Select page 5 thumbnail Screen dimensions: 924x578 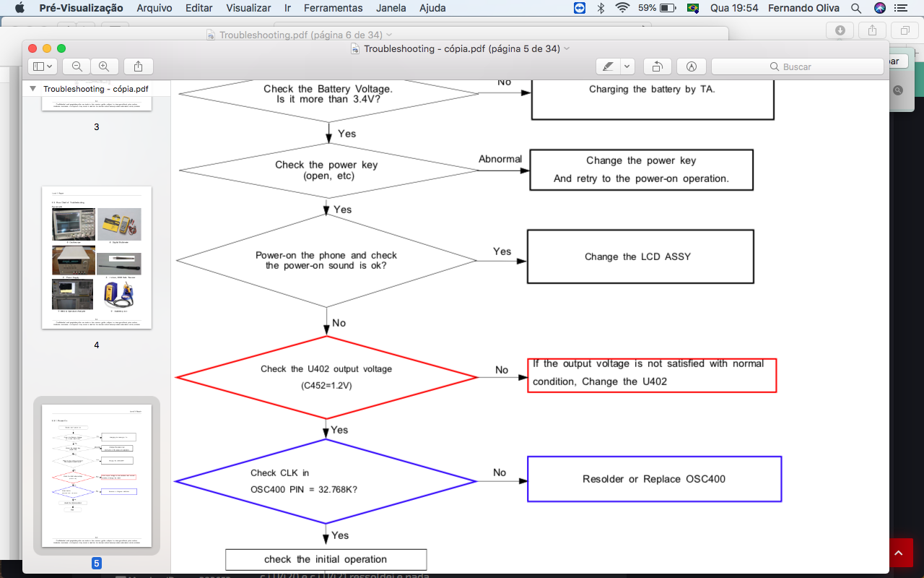97,475
